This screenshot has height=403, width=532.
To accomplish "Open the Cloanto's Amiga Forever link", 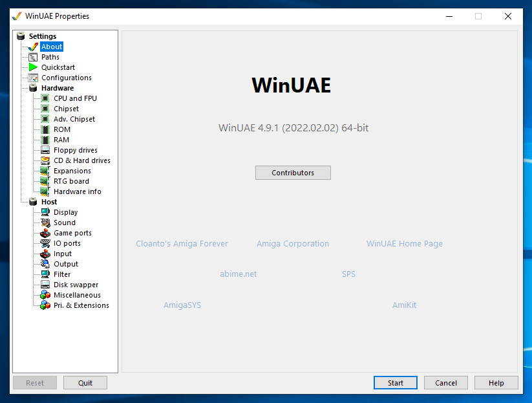I will pos(182,244).
